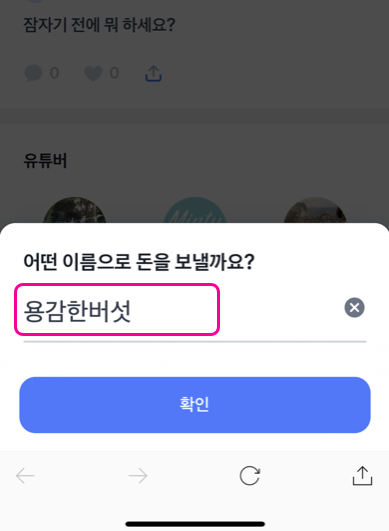
Task: Share the post via blue upload icon
Action: pos(153,73)
